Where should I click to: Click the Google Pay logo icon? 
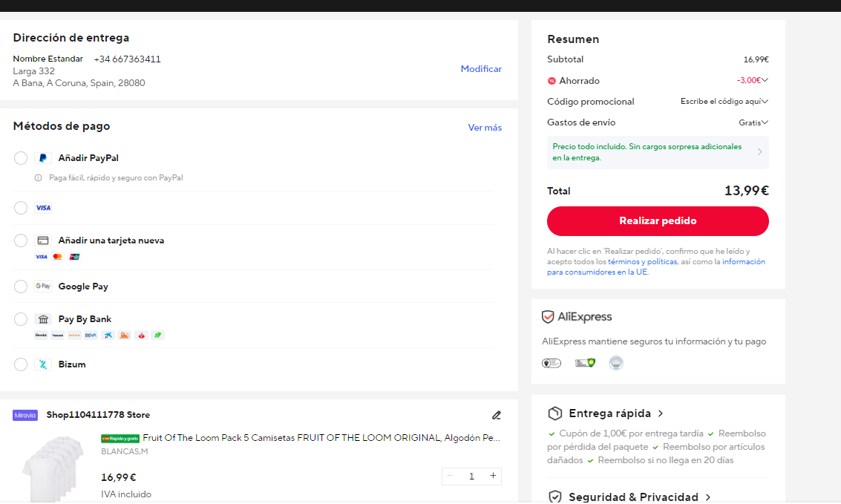pos(43,287)
